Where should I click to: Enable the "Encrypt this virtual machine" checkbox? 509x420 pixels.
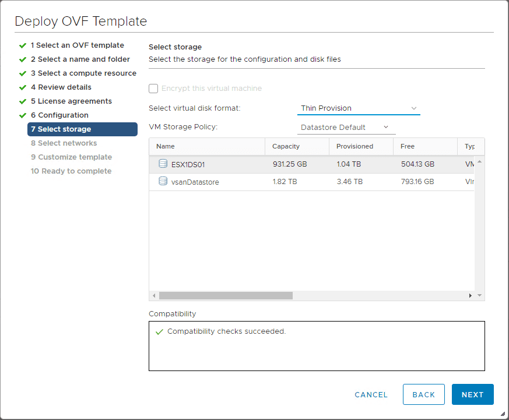(x=153, y=89)
